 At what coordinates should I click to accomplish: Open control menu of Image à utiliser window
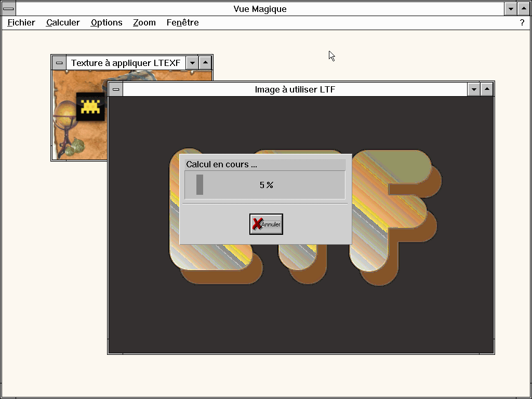point(116,89)
